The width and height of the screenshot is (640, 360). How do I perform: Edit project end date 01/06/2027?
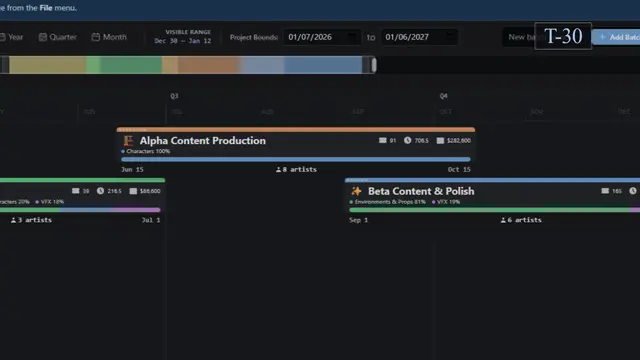click(419, 37)
